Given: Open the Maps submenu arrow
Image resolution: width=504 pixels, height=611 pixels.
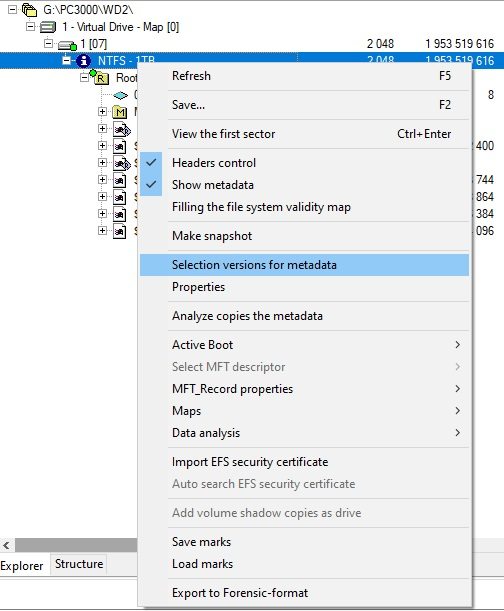Looking at the screenshot, I should (x=458, y=411).
